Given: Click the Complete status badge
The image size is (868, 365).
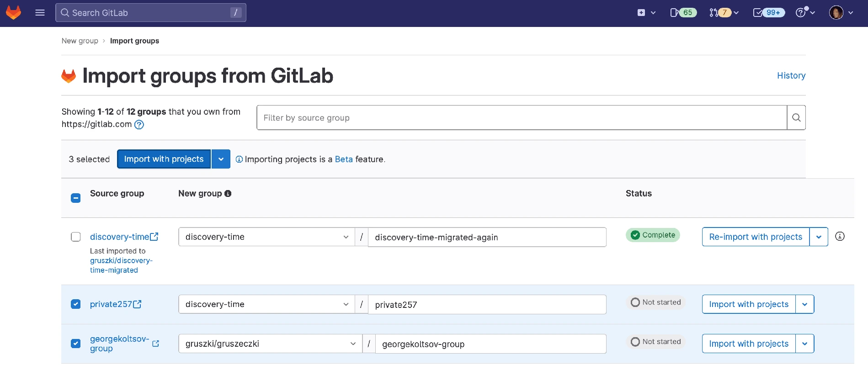Looking at the screenshot, I should 653,235.
